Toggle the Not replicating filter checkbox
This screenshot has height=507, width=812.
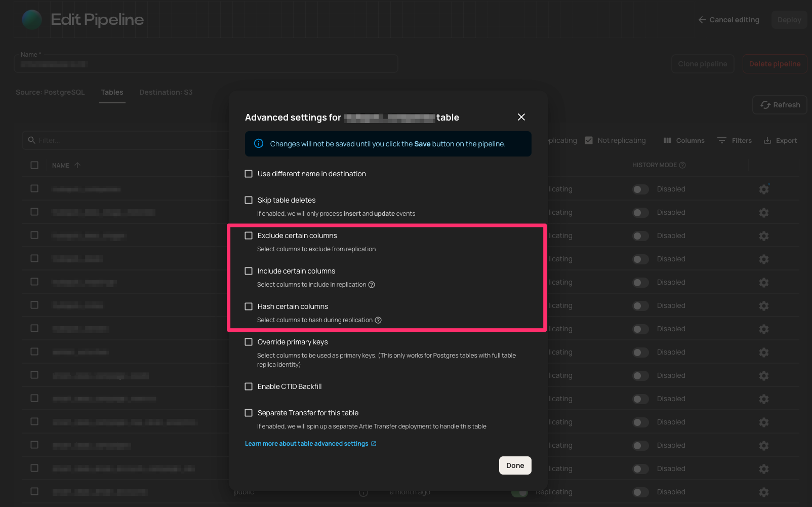pyautogui.click(x=589, y=140)
